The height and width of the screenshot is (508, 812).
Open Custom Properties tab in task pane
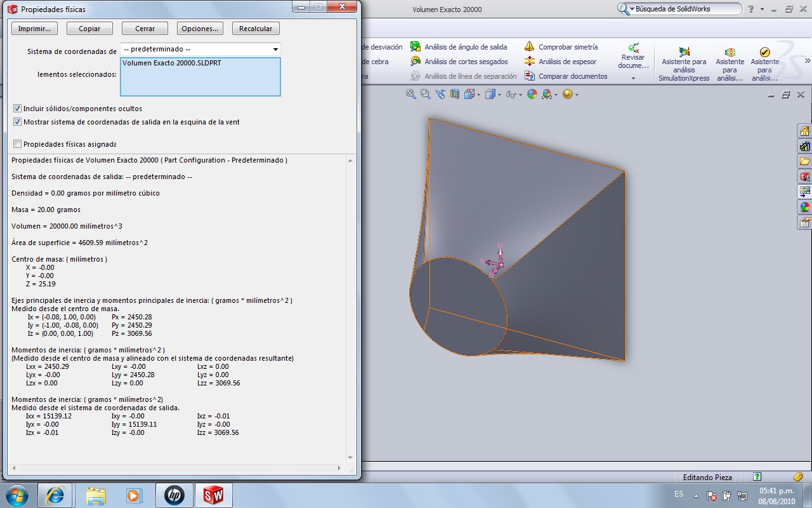[804, 222]
